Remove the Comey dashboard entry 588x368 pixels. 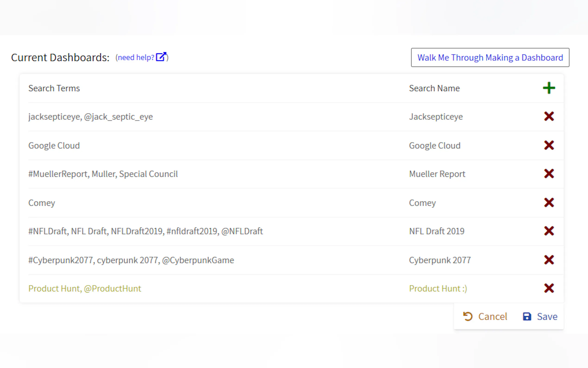[x=549, y=203]
